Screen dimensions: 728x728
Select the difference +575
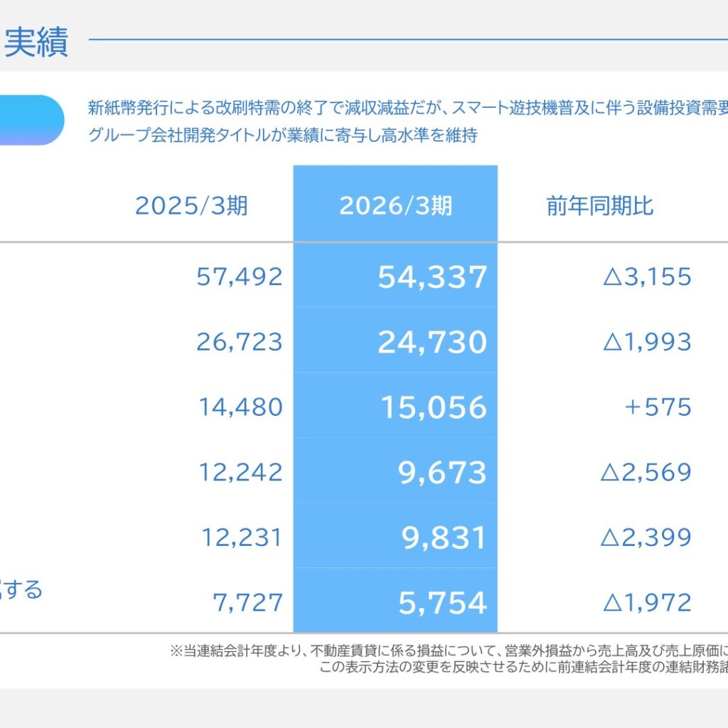tap(658, 407)
